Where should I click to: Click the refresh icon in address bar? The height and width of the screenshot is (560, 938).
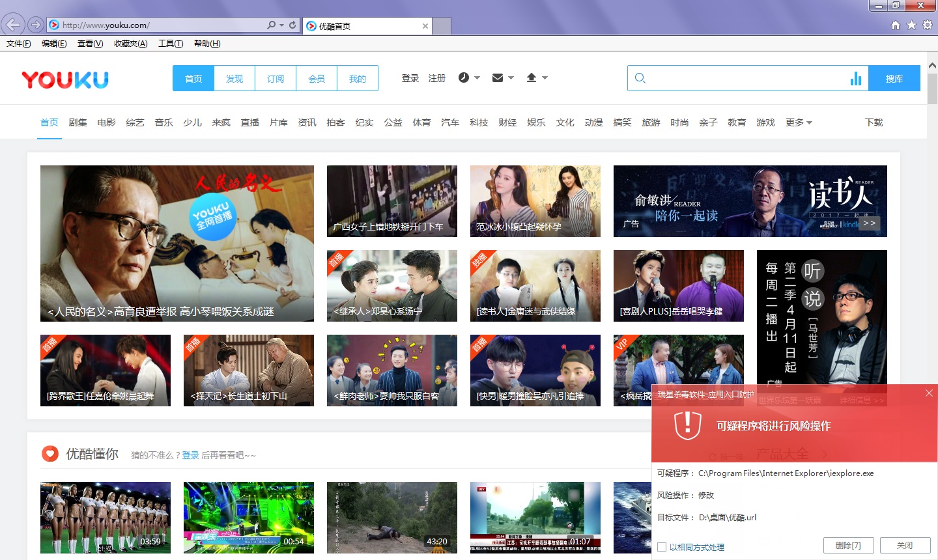(x=292, y=25)
